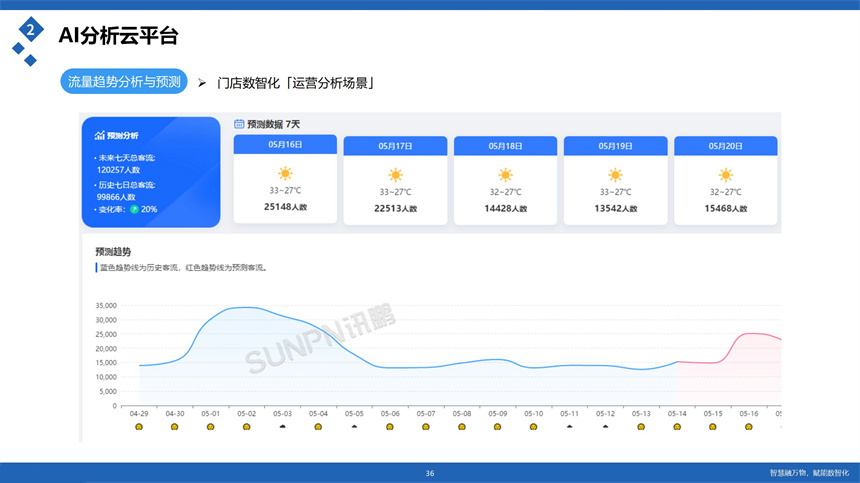Screen dimensions: 860x483
Task: Click the 33~27℃ temperature on 05月16日 card
Action: point(285,190)
